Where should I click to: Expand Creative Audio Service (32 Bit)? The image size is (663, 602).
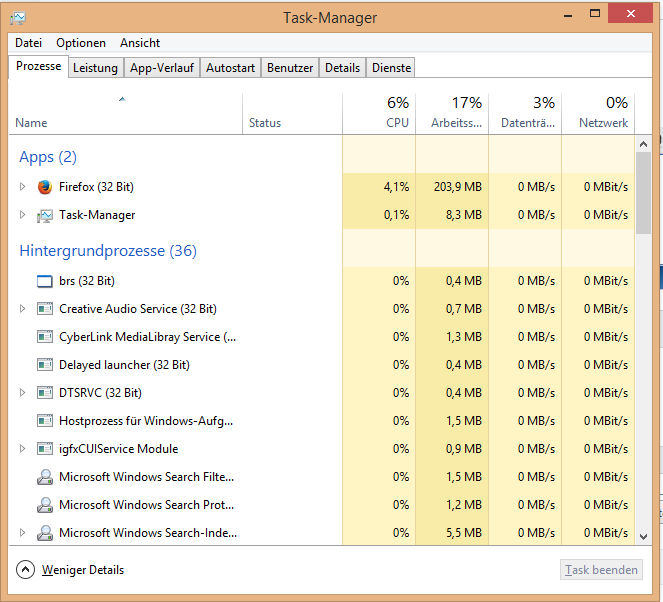(22, 309)
